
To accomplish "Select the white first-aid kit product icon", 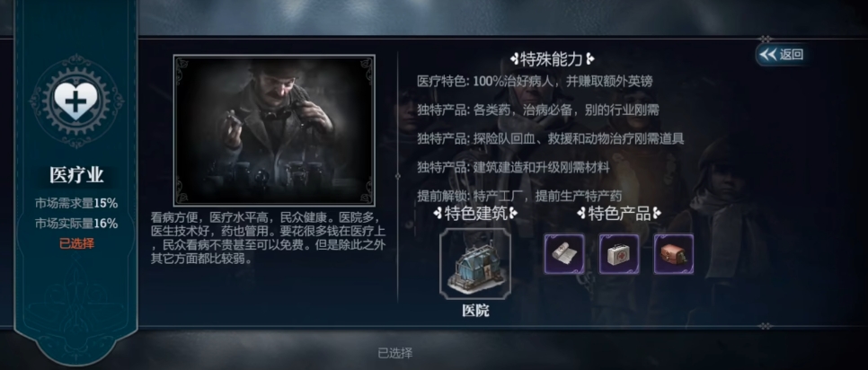I will pos(619,254).
